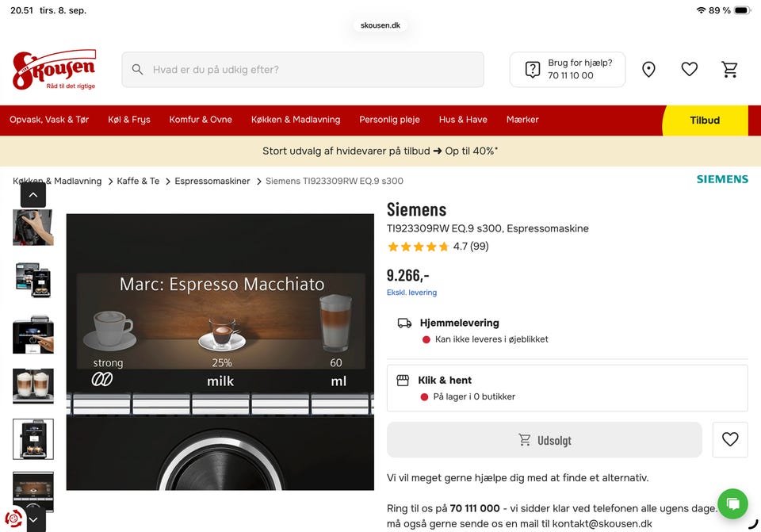
Task: Click the star rating 4.7 (99)
Action: pyautogui.click(x=438, y=247)
